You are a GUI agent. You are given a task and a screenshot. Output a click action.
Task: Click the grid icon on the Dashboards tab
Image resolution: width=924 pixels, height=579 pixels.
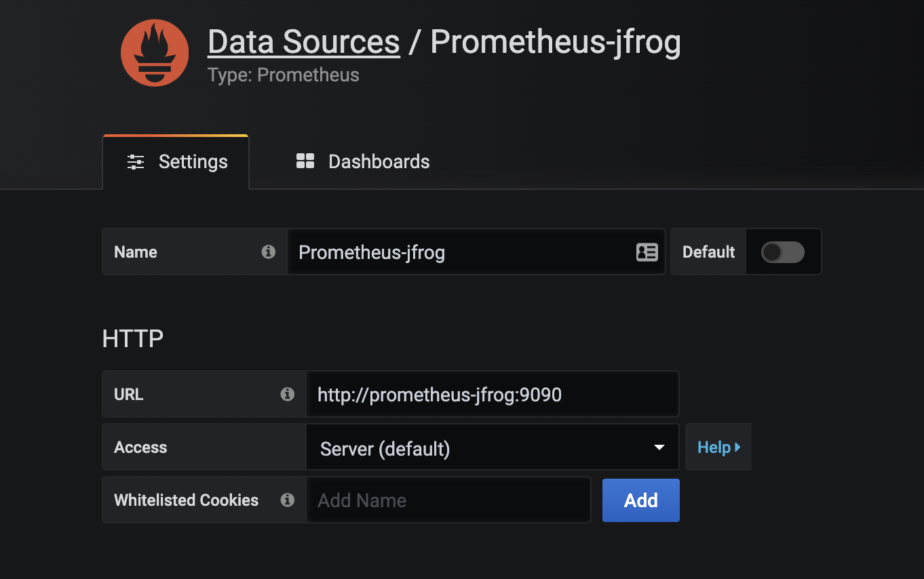305,161
